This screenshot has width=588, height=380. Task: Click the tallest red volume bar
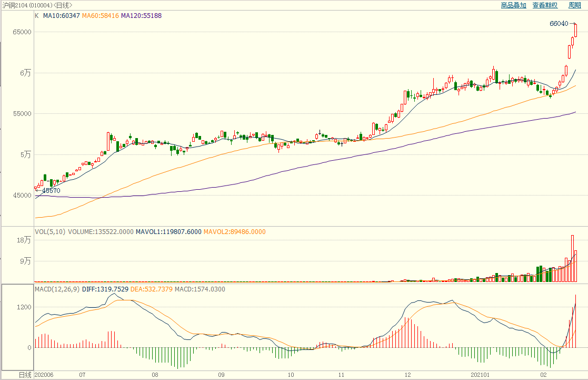point(573,258)
